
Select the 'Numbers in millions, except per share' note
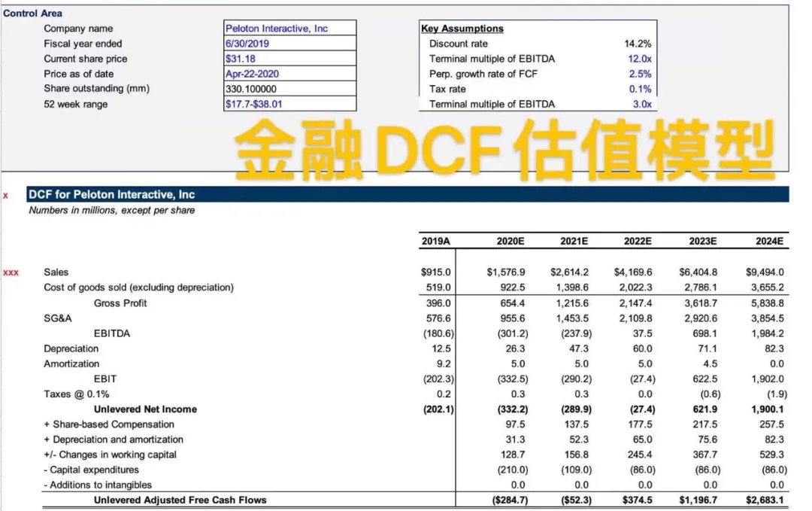tap(112, 210)
